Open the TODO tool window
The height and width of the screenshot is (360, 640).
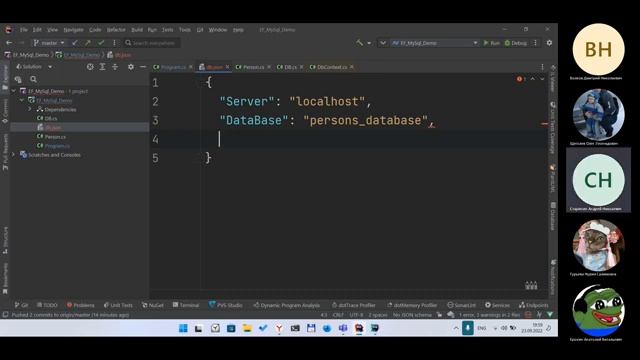point(47,305)
